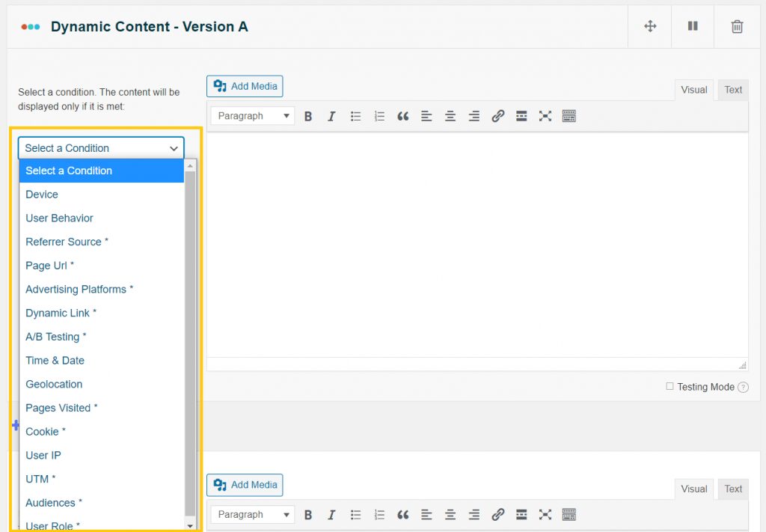Toggle the toolbar in upper editor
766x532 pixels.
click(x=569, y=116)
